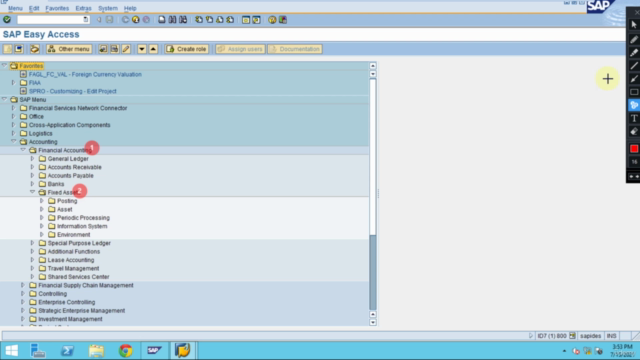The image size is (640, 360).
Task: Collapse the Favorites folder
Action: pyautogui.click(x=4, y=65)
